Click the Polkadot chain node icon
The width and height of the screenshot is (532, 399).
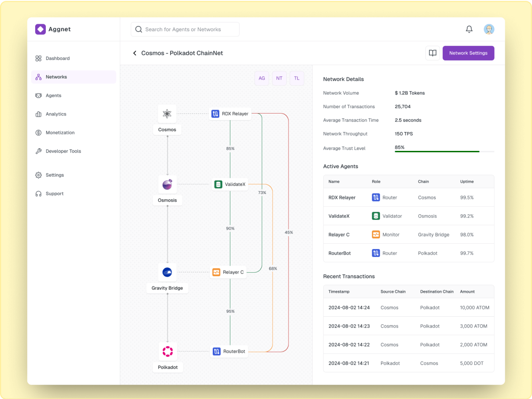167,351
